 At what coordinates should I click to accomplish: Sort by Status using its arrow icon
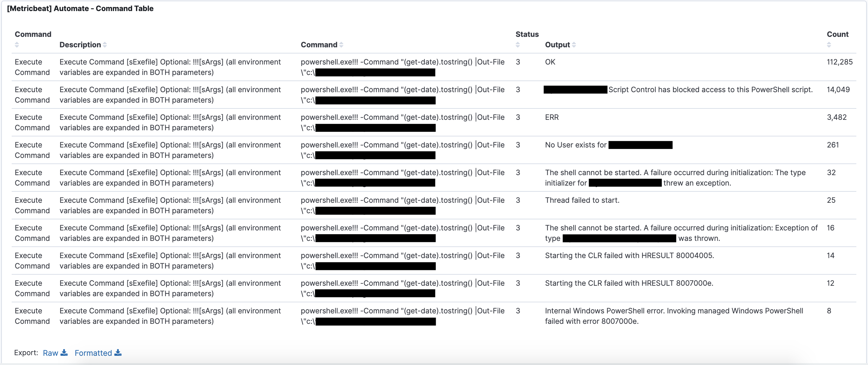pos(517,45)
